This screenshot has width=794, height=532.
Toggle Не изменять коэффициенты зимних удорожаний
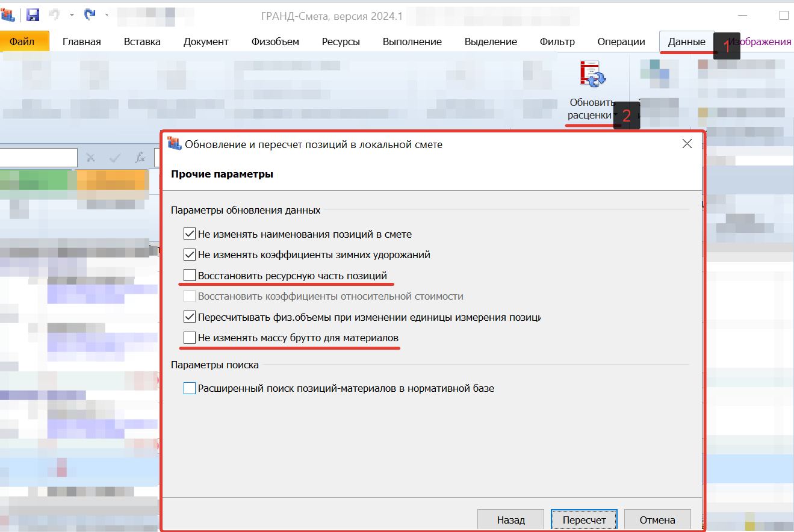[190, 255]
